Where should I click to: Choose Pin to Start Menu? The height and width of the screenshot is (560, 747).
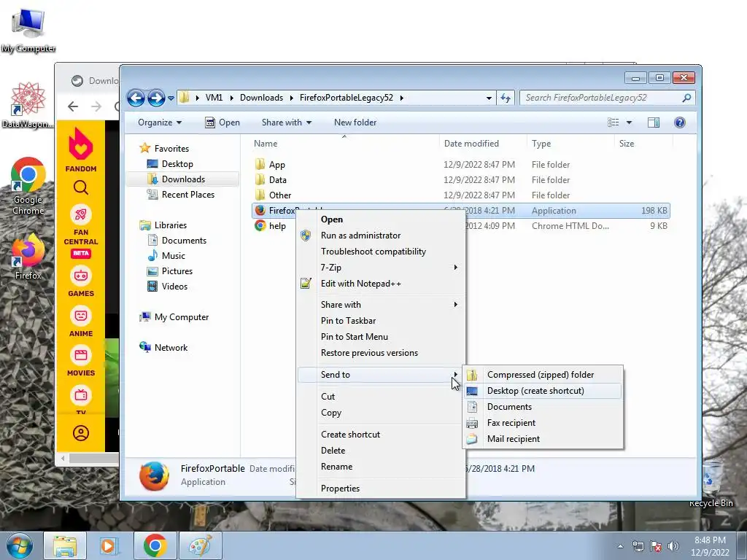tap(381, 337)
